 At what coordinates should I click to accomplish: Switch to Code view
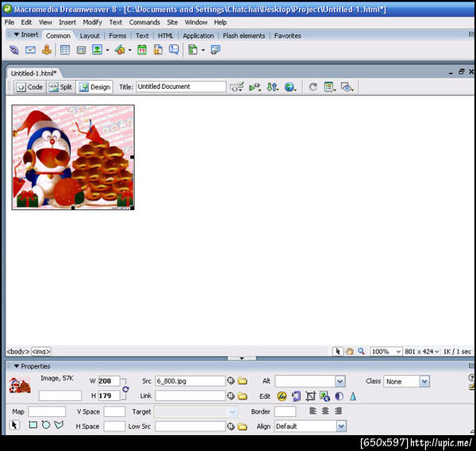coord(30,87)
